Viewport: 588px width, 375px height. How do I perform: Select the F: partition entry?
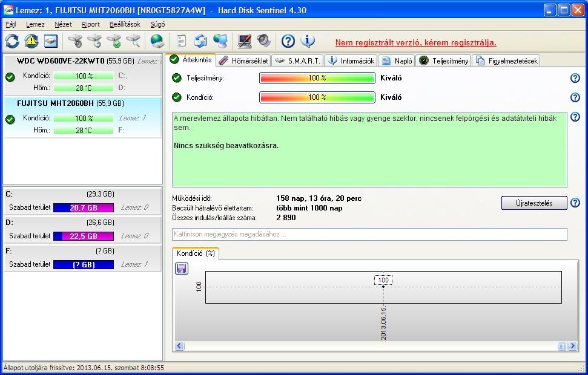tap(82, 258)
